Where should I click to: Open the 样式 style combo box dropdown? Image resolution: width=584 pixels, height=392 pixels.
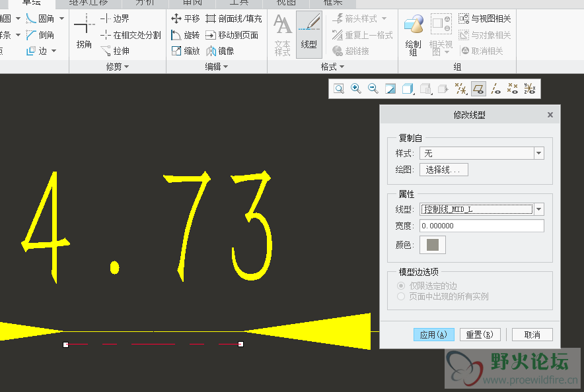[538, 153]
